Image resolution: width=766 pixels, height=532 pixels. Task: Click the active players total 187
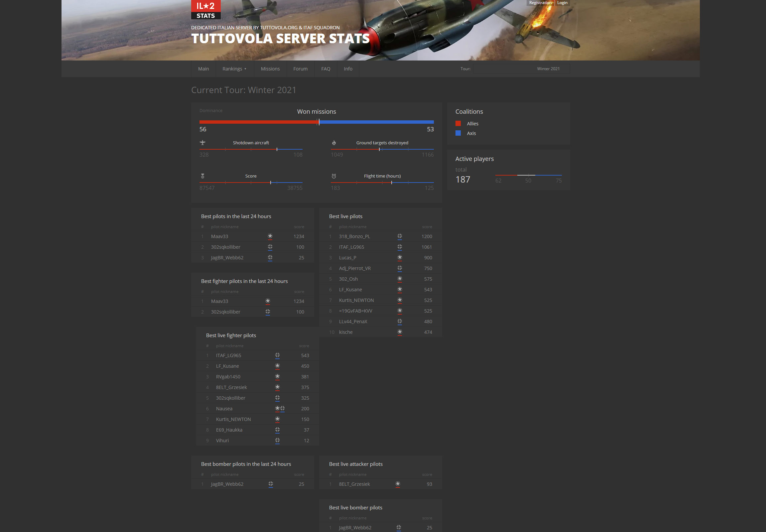pos(463,179)
